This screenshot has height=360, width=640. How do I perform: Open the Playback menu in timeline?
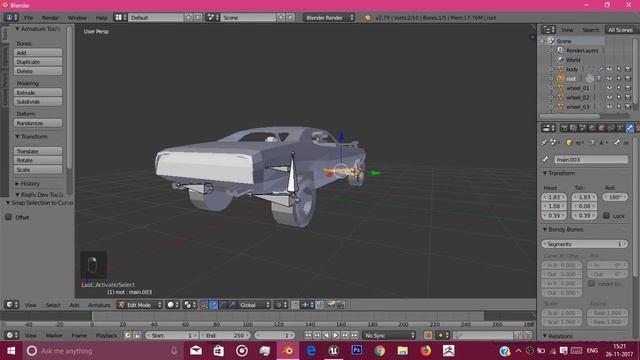(x=107, y=336)
